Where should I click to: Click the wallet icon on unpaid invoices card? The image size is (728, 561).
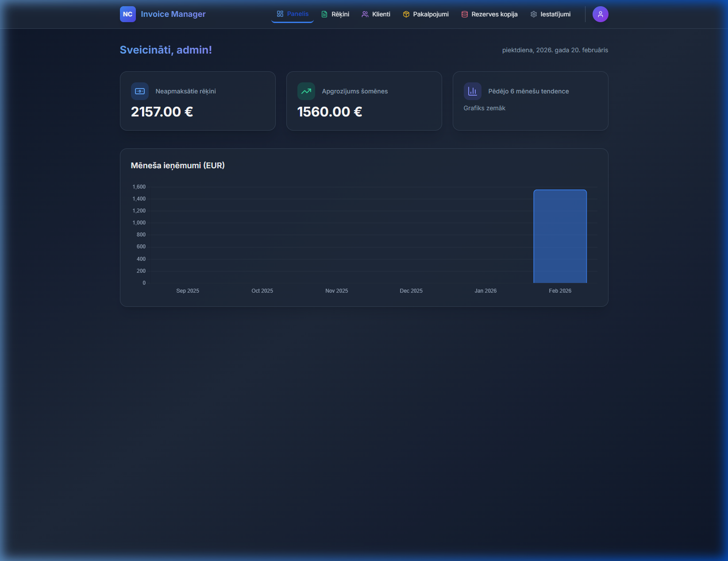(x=140, y=91)
